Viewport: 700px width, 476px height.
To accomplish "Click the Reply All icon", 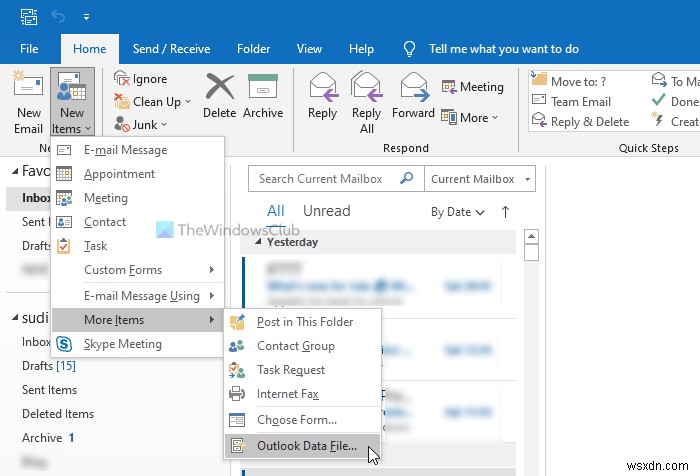I will [367, 87].
